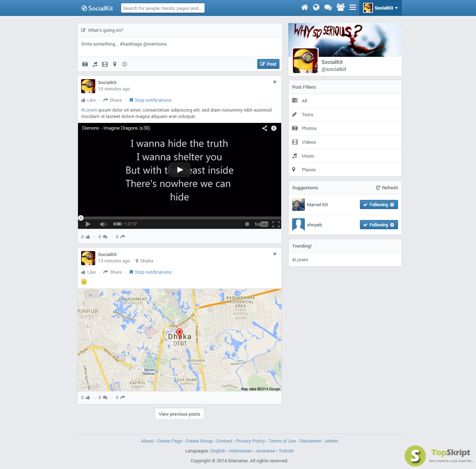The image size is (476, 469).
Task: Add a location with the pin icon
Action: point(115,64)
